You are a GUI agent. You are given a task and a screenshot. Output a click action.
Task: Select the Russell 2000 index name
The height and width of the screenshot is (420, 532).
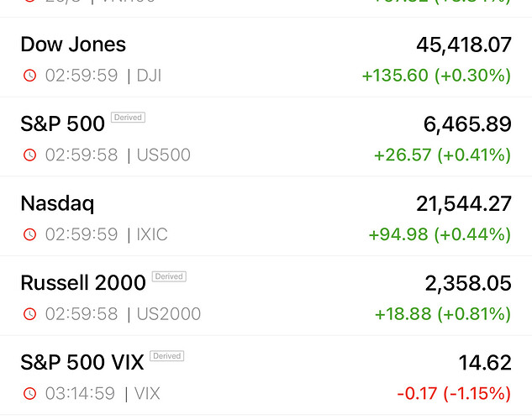click(83, 283)
